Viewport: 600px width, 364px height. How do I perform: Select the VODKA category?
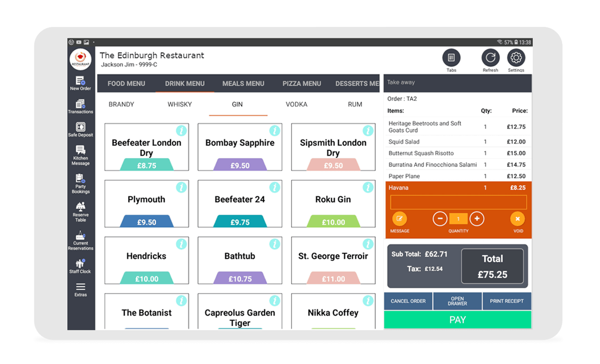point(296,104)
